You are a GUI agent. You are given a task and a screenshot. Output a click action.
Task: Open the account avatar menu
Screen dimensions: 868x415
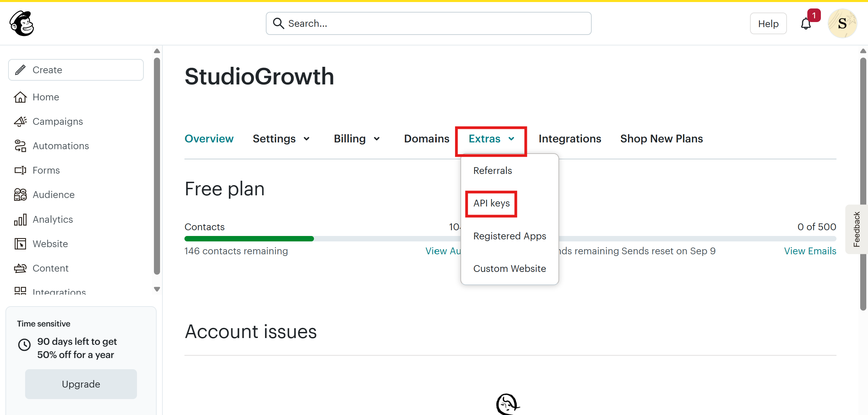tap(843, 23)
